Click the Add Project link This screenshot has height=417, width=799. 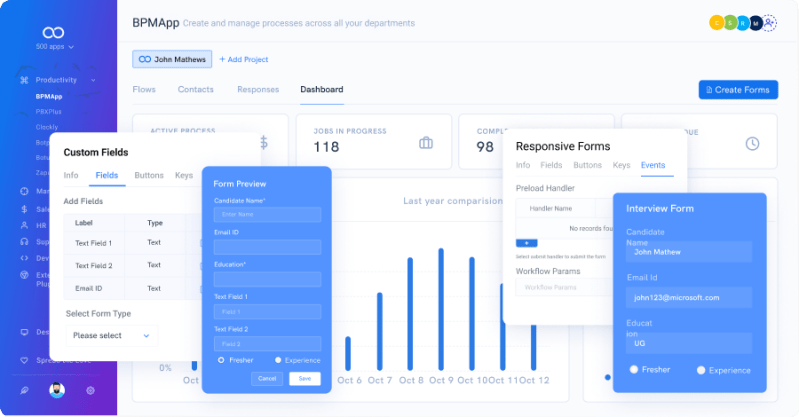coord(244,60)
